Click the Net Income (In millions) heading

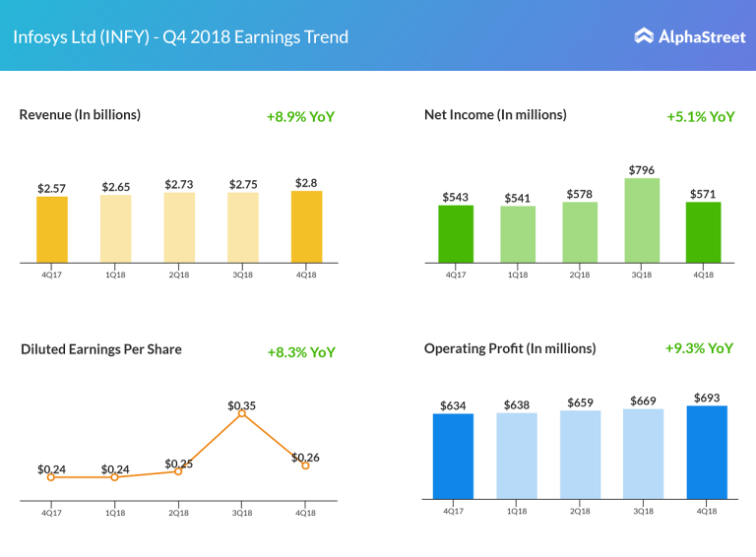coord(495,114)
